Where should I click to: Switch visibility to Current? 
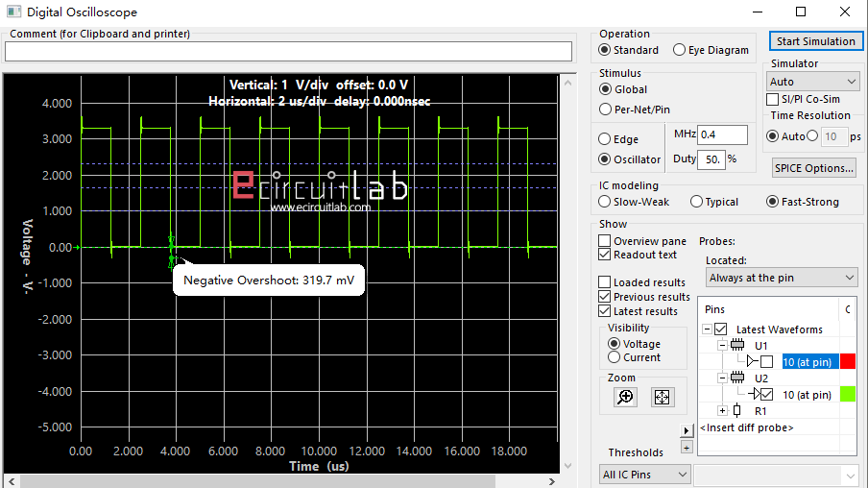[614, 357]
